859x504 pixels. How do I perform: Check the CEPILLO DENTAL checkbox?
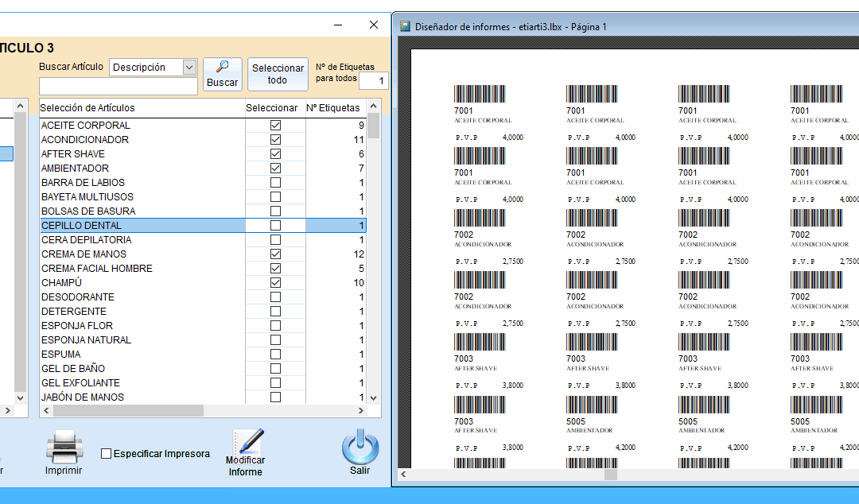coord(275,225)
